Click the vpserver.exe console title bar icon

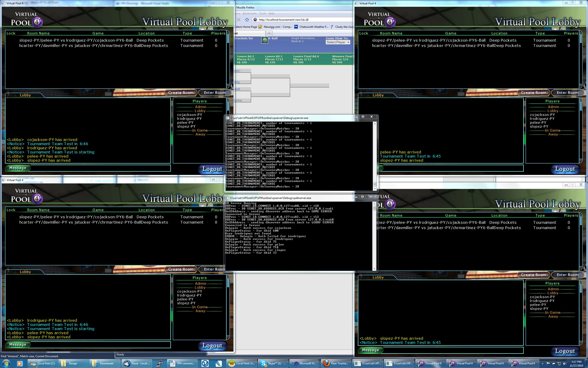tap(227, 118)
